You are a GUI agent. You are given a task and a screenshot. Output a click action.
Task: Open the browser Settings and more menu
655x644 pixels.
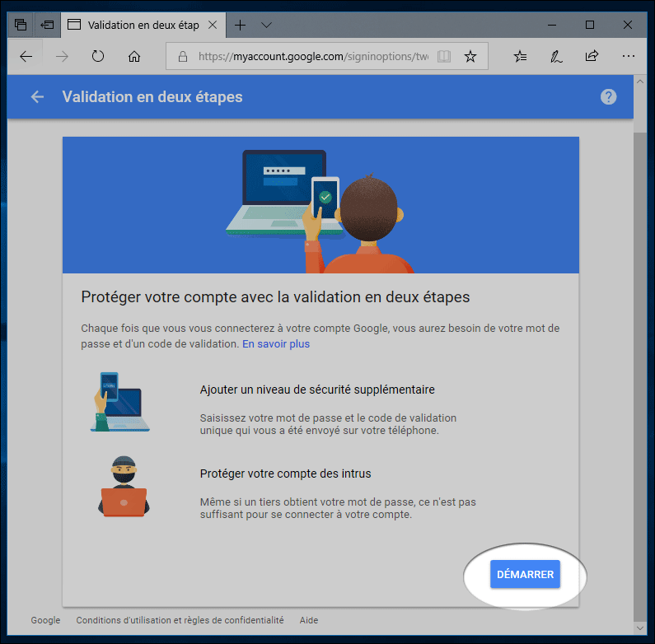point(629,56)
